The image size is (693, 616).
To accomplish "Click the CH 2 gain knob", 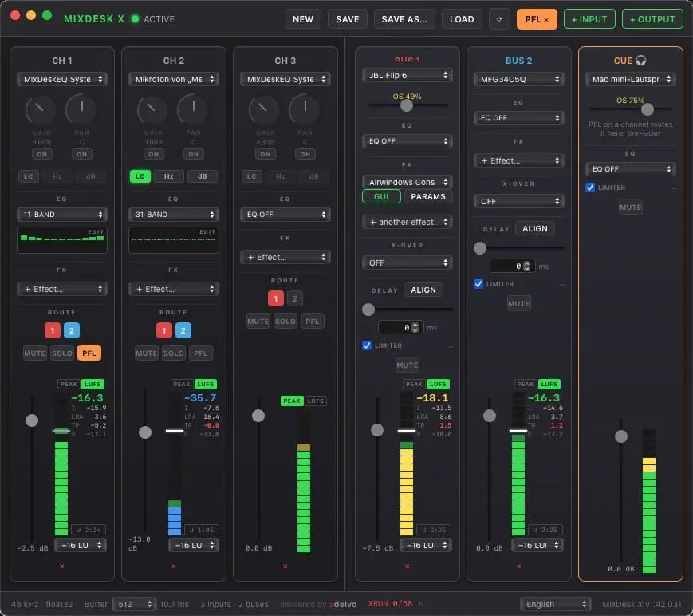I will [x=152, y=109].
